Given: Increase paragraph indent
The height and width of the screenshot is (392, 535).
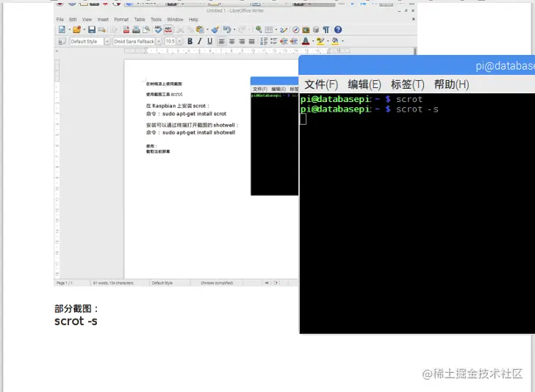Looking at the screenshot, I should coord(294,41).
